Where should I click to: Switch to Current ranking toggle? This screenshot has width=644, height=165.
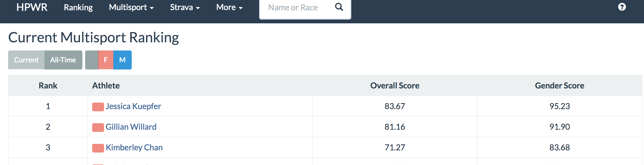tap(26, 60)
